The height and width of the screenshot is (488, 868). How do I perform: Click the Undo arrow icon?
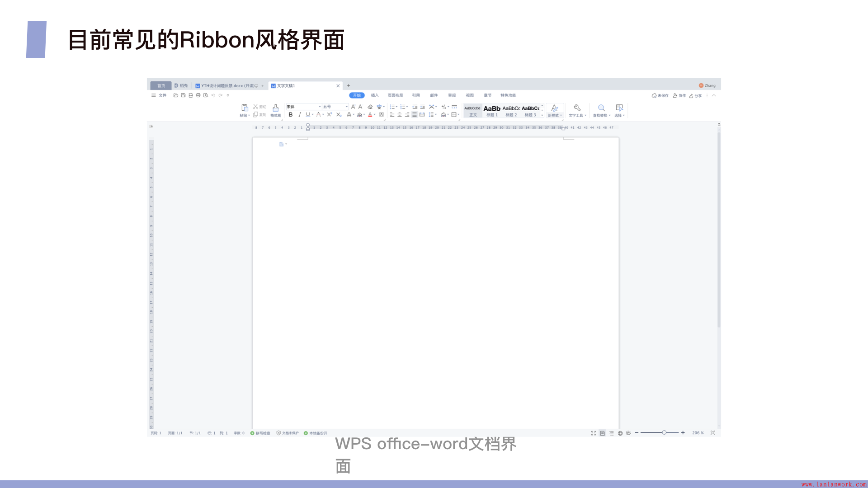click(213, 95)
